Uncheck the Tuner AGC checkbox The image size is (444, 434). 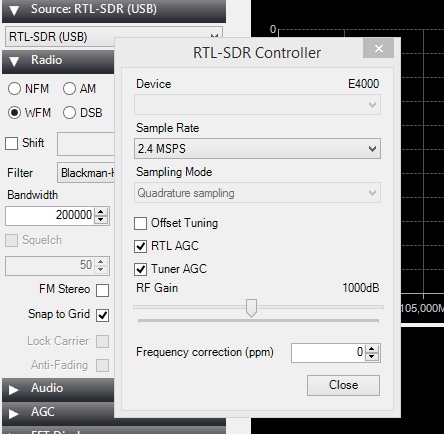pyautogui.click(x=140, y=269)
